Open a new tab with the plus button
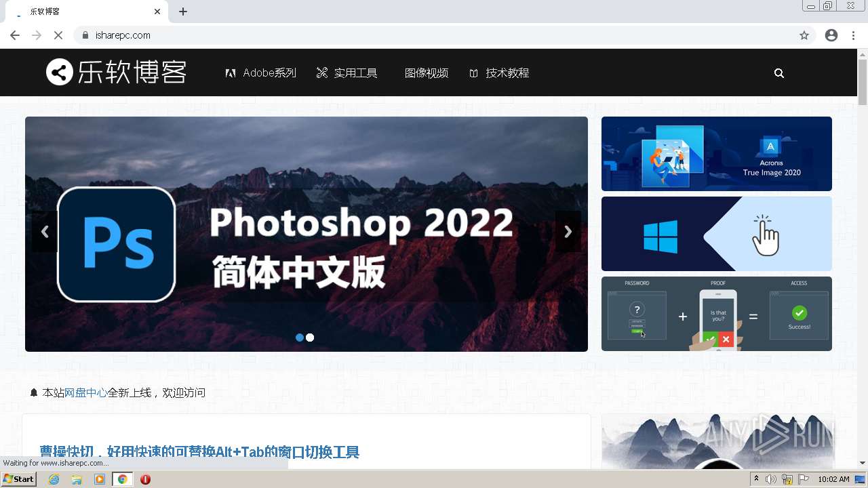Screen dimensions: 868x488 coord(183,12)
